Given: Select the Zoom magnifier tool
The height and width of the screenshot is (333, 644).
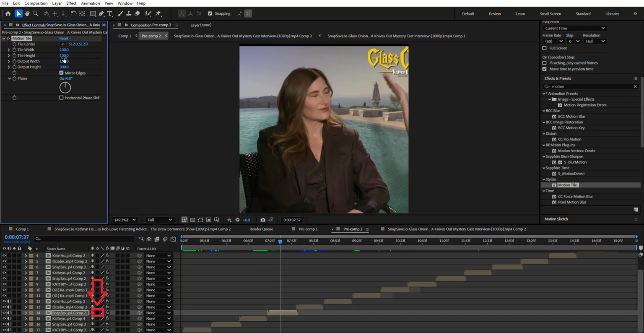Looking at the screenshot, I should (36, 13).
